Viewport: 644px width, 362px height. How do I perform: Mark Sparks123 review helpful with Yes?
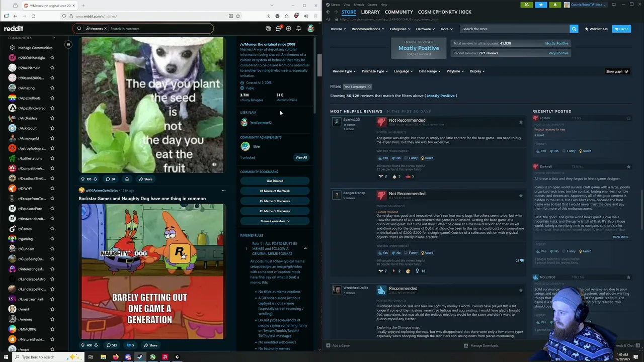[x=383, y=158]
